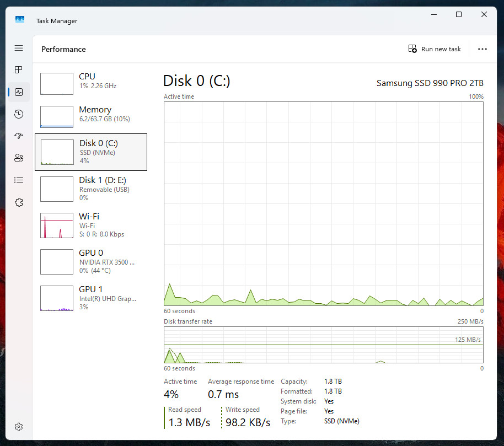The width and height of the screenshot is (504, 446).
Task: Select the Performance page icon in sidebar
Action: point(19,92)
